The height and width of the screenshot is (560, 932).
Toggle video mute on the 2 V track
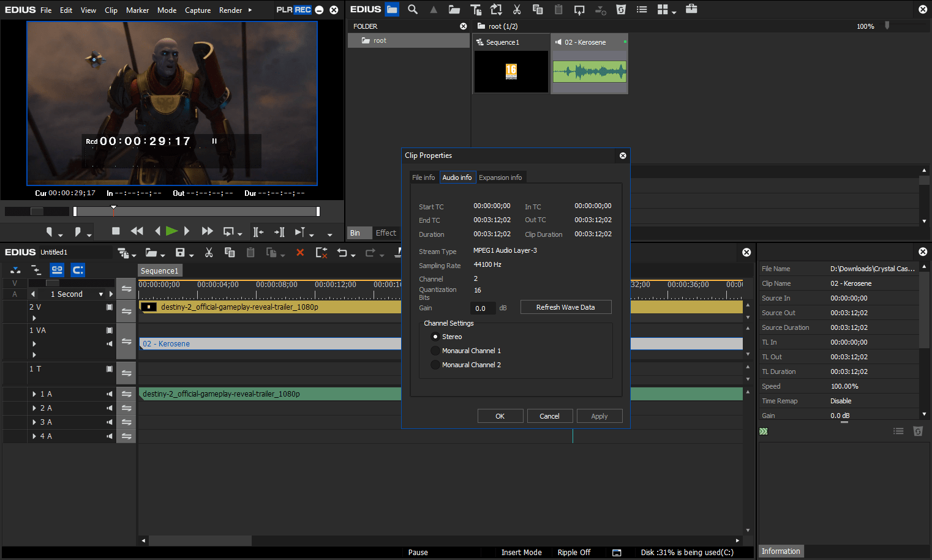[110, 307]
